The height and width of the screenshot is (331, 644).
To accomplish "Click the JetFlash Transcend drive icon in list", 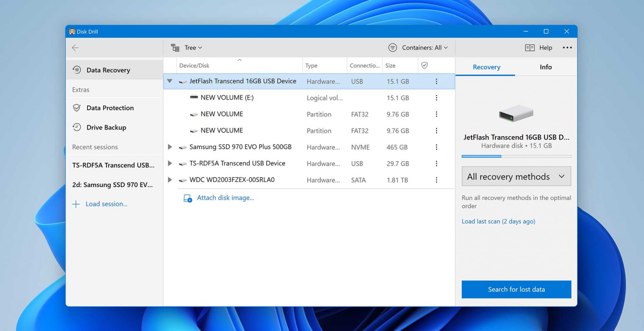I will click(183, 82).
